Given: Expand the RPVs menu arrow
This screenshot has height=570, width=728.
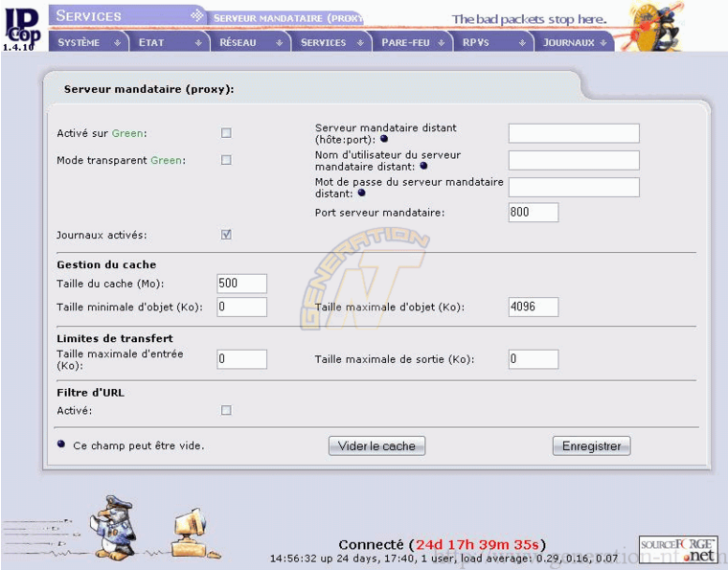Looking at the screenshot, I should coord(522,43).
